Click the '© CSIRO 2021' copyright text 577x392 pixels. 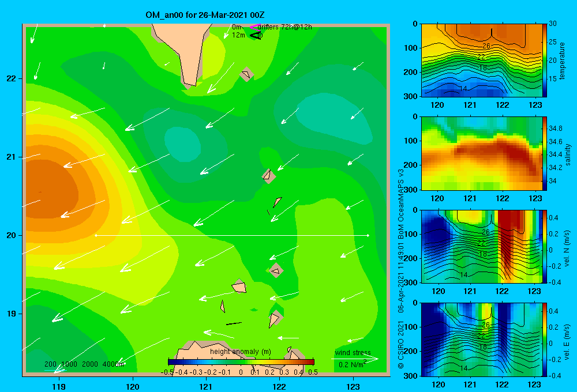[401, 345]
